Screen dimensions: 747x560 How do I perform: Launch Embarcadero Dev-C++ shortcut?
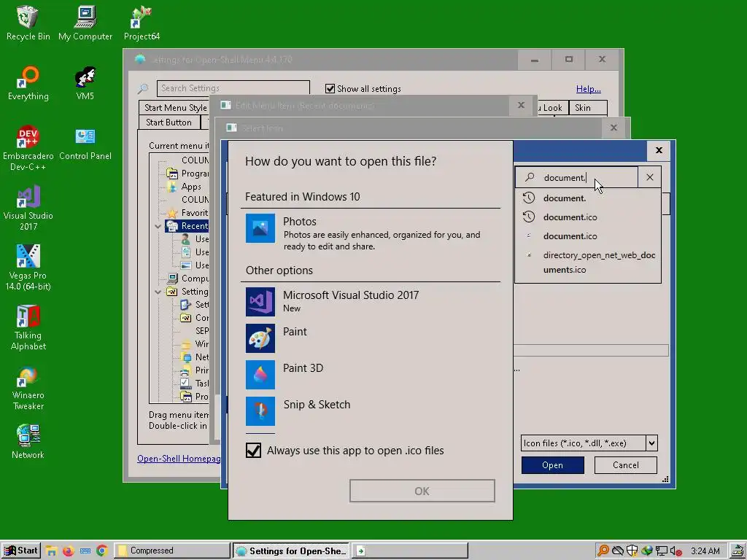tap(28, 148)
